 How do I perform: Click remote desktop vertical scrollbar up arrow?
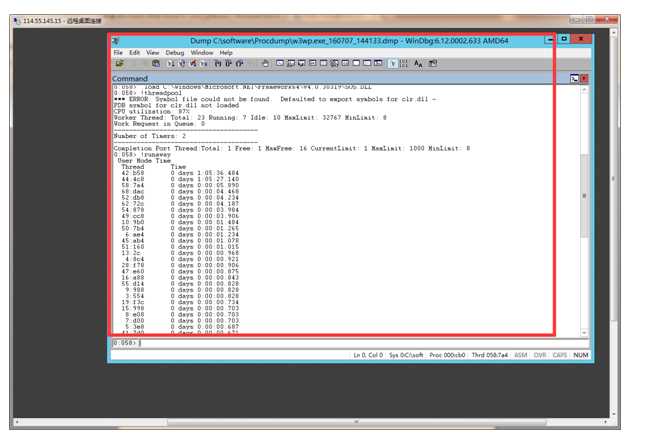point(613,32)
